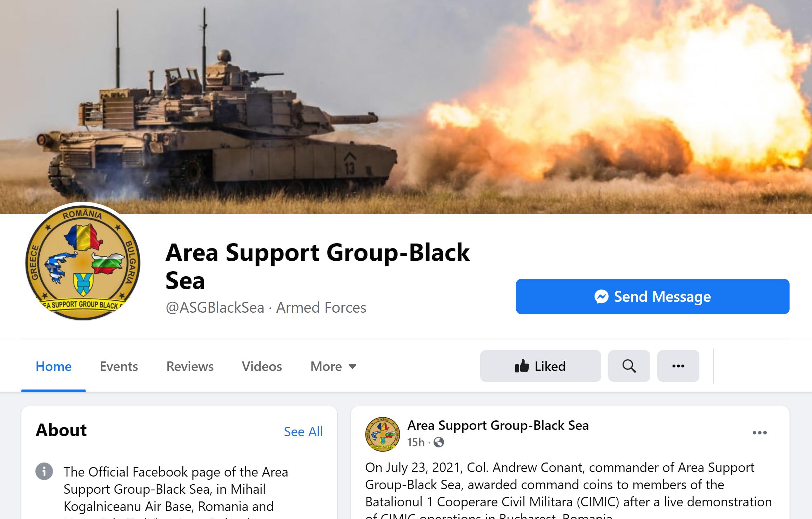Image resolution: width=812 pixels, height=519 pixels.
Task: Click See All in About section
Action: [303, 432]
